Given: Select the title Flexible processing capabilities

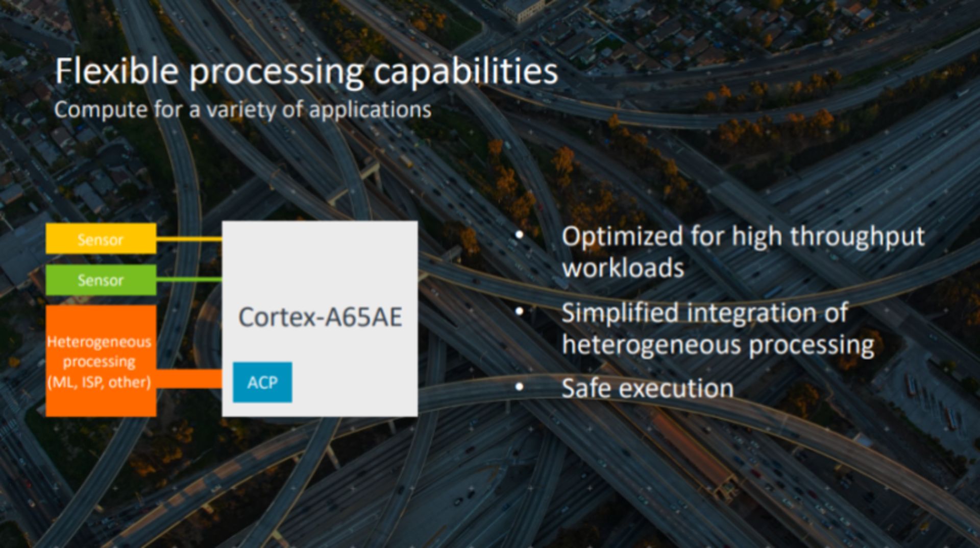Looking at the screenshot, I should (305, 72).
